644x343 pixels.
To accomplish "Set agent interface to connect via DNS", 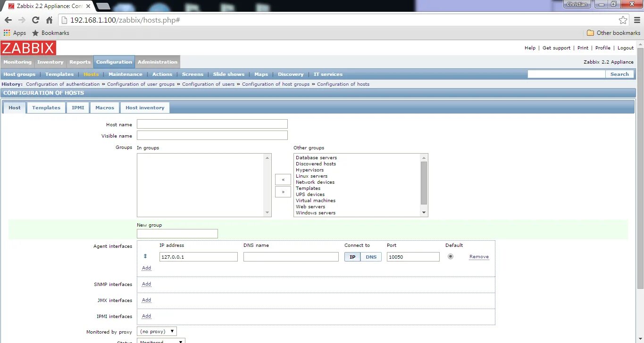I will click(x=371, y=256).
